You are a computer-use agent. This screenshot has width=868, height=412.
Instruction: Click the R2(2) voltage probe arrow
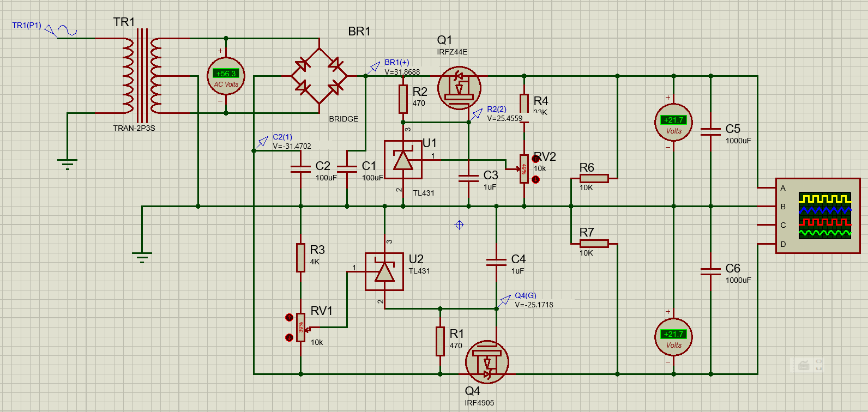(476, 114)
